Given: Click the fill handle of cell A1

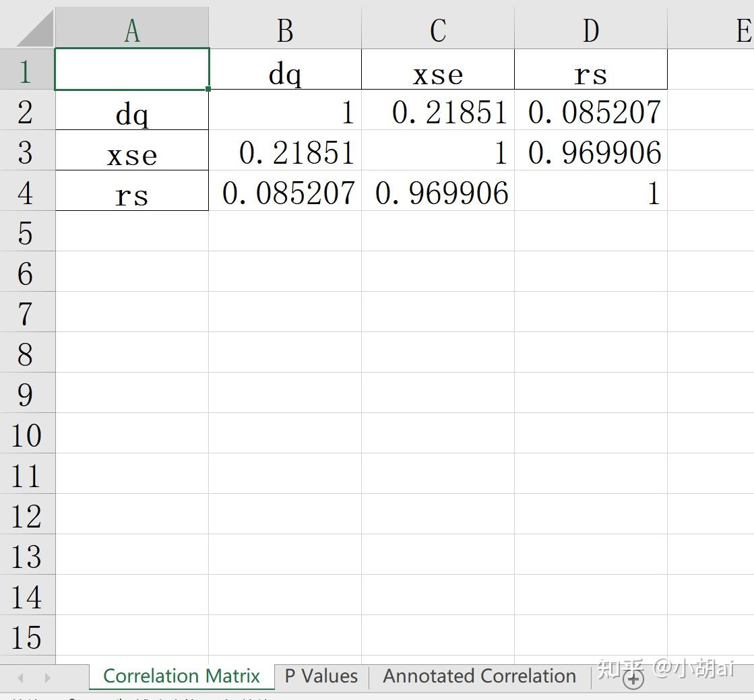Looking at the screenshot, I should pos(208,89).
